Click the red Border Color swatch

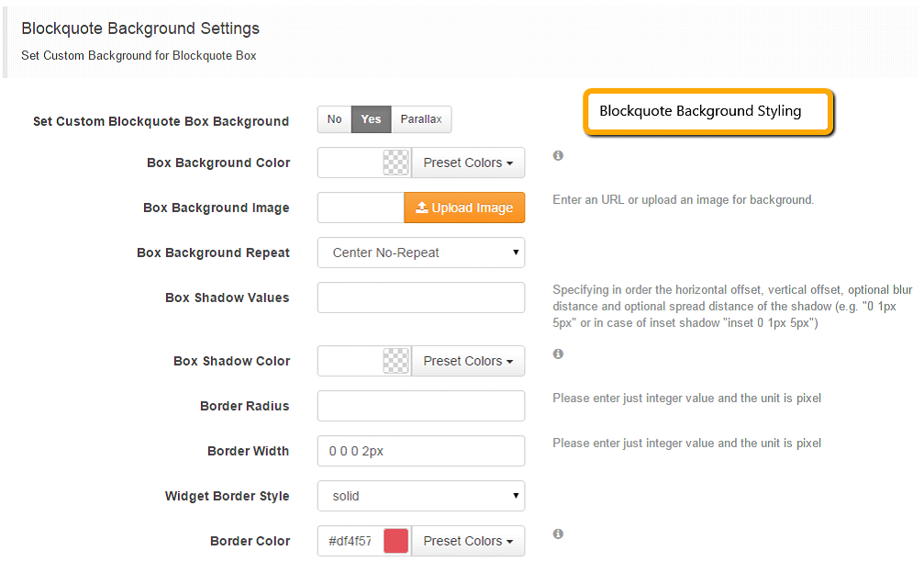[x=396, y=541]
